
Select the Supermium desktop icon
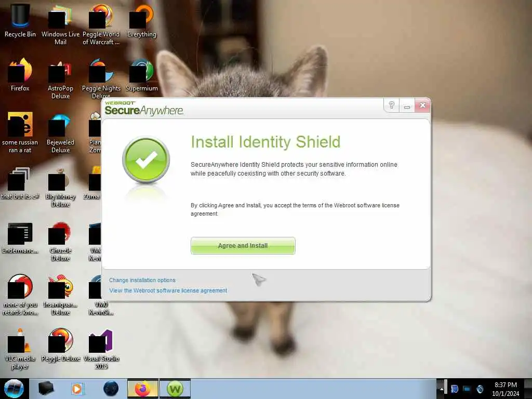(x=141, y=75)
